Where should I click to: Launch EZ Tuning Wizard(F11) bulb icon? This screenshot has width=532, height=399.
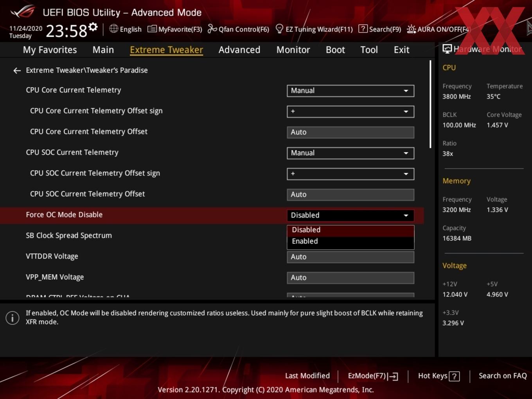tap(279, 29)
